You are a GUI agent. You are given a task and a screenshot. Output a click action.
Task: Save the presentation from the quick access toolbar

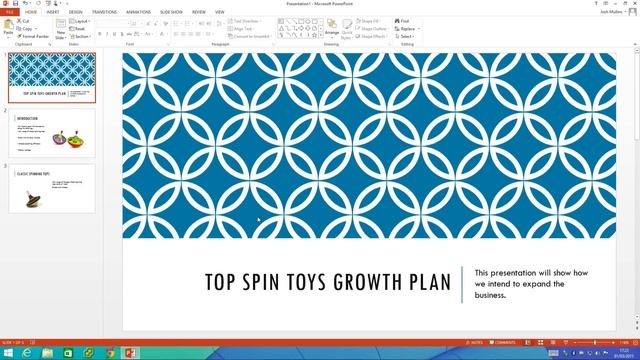(x=16, y=3)
